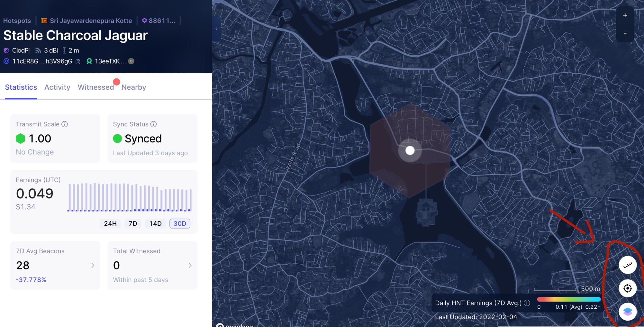This screenshot has width=644, height=327.
Task: Show info on Daily HNT Earnings legend
Action: point(527,303)
